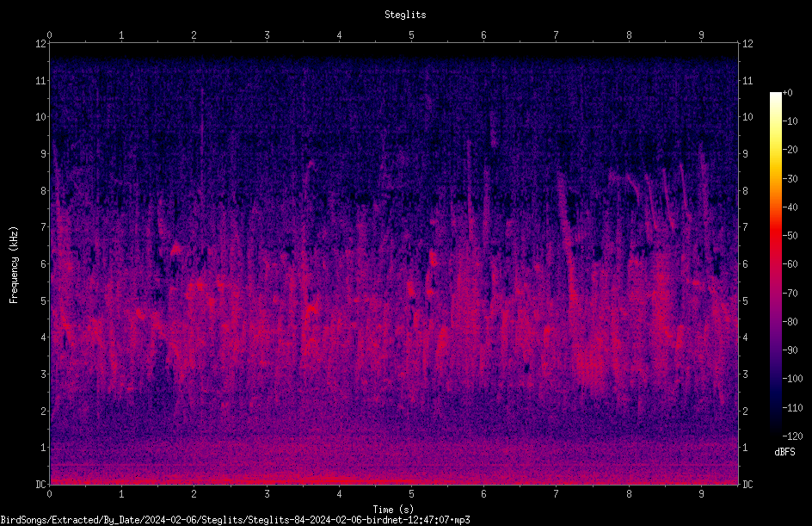This screenshot has height=526, width=812.
Task: Click the white top of the dBFS color bar
Action: point(775,96)
